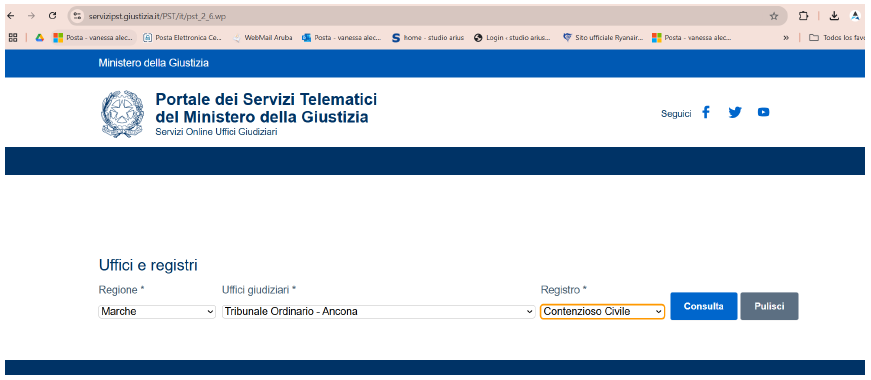
Task: Click the Consulta button
Action: 704,306
